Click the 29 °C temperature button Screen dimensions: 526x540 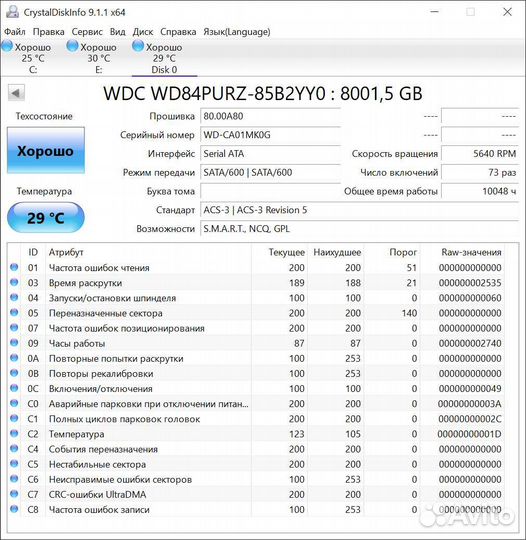click(46, 218)
